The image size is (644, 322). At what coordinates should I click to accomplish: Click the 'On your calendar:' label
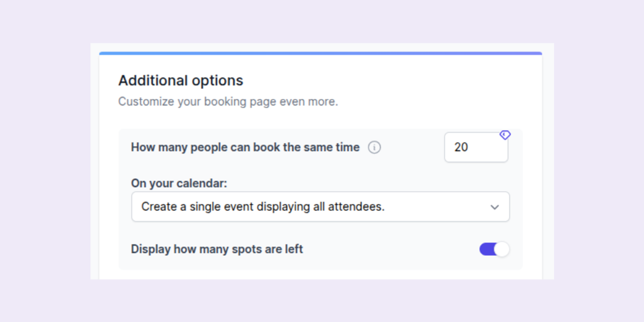coord(179,183)
